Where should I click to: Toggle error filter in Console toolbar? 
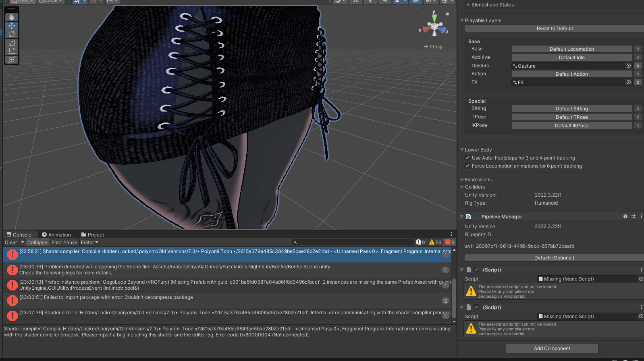[450, 242]
